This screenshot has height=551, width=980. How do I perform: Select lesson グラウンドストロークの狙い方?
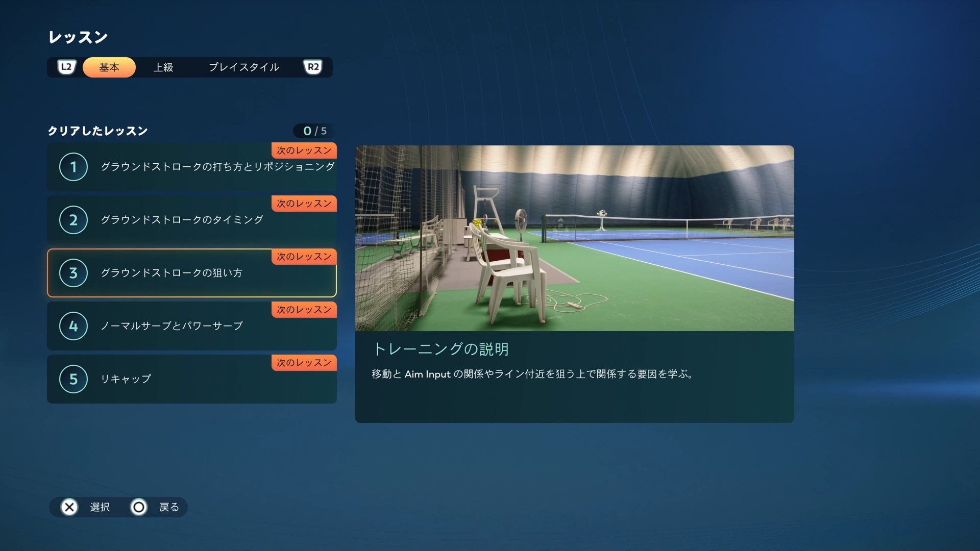[171, 273]
